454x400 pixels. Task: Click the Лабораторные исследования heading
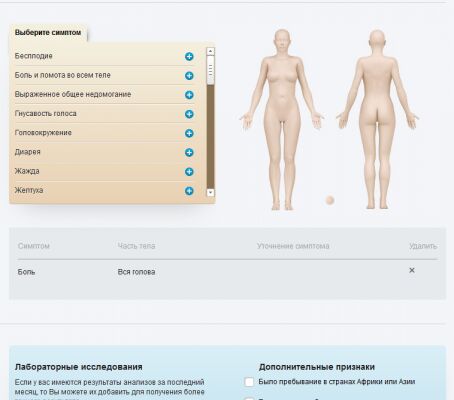click(x=79, y=367)
